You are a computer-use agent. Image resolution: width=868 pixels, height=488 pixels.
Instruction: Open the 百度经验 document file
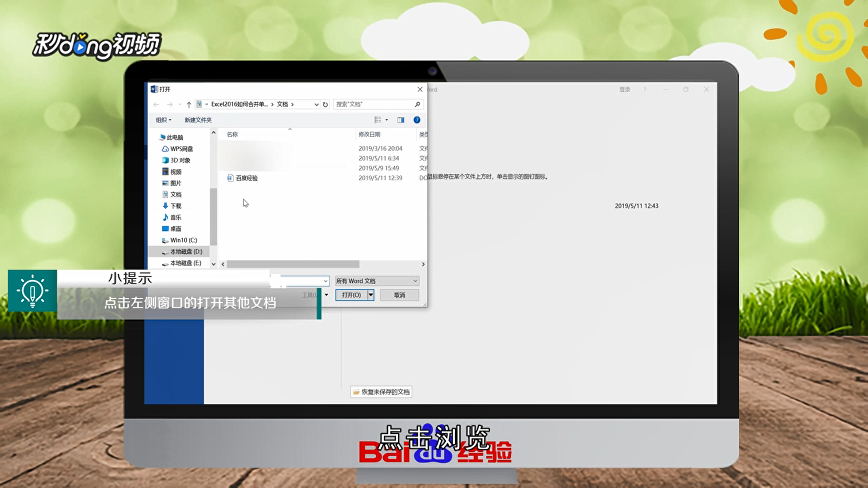click(246, 178)
